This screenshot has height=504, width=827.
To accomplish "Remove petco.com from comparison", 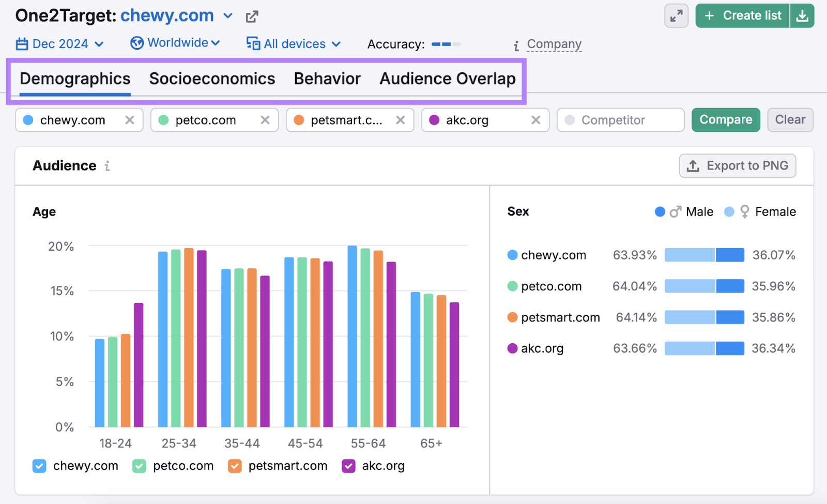I will [x=265, y=120].
